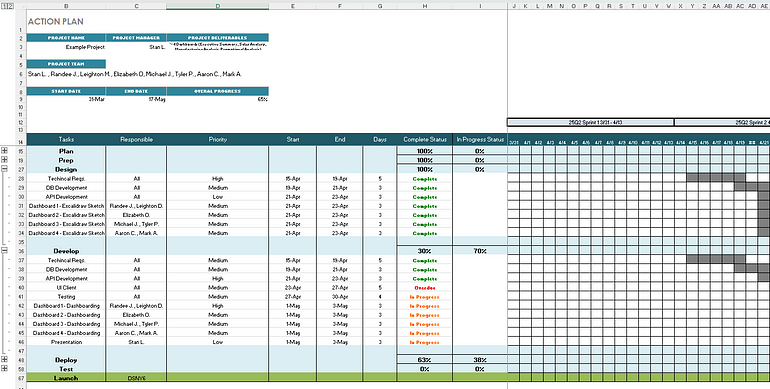The height and width of the screenshot is (389, 770).
Task: Select the Stan L. project manager cell
Action: (x=136, y=47)
